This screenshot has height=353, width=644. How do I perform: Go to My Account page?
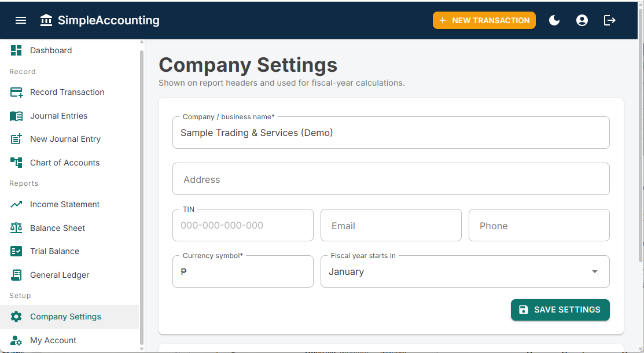click(x=69, y=340)
